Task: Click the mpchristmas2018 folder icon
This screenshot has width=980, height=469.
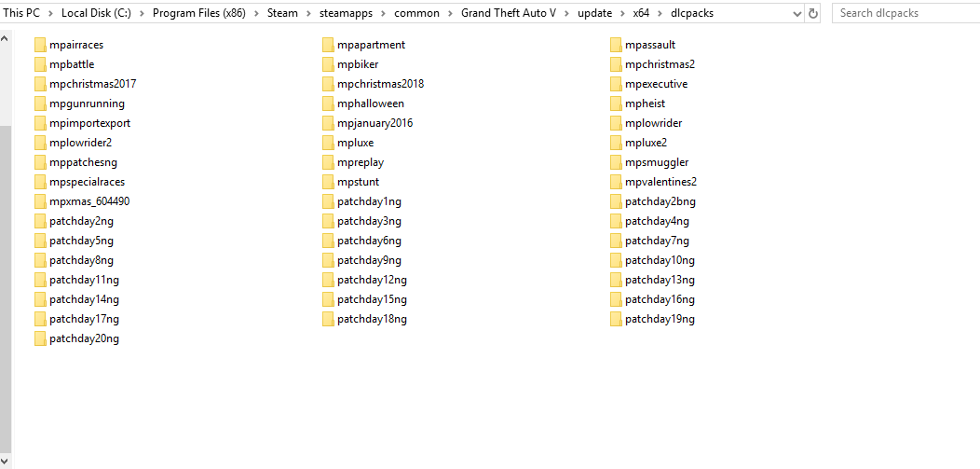Action: pyautogui.click(x=328, y=84)
